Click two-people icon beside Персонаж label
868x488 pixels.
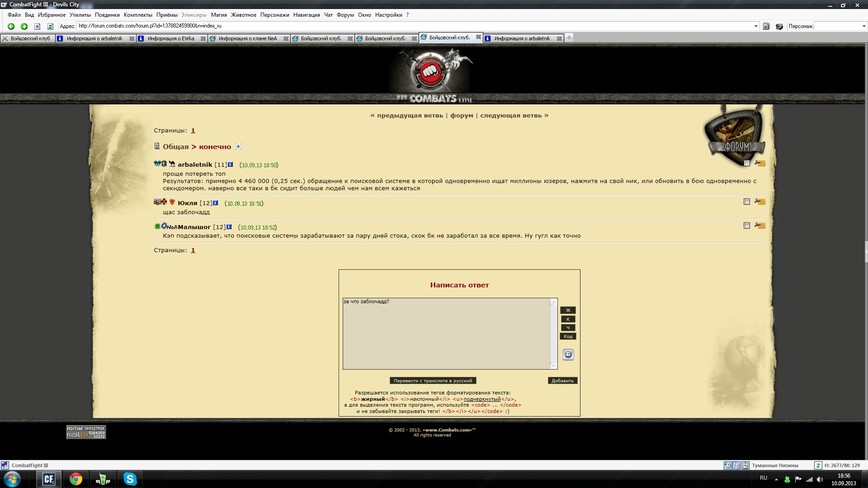click(x=779, y=27)
